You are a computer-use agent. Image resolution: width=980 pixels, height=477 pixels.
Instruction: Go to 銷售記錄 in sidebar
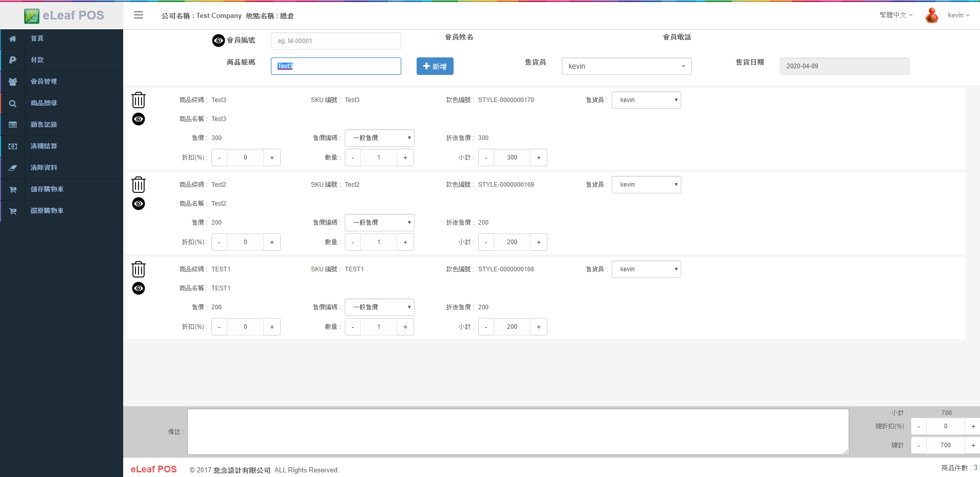click(44, 125)
